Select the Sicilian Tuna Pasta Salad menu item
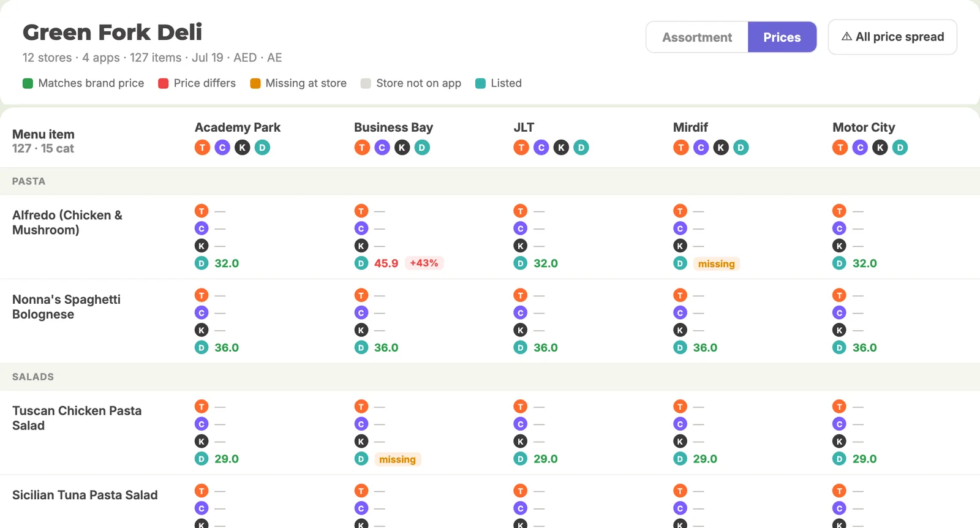Viewport: 980px width, 528px height. 85,495
